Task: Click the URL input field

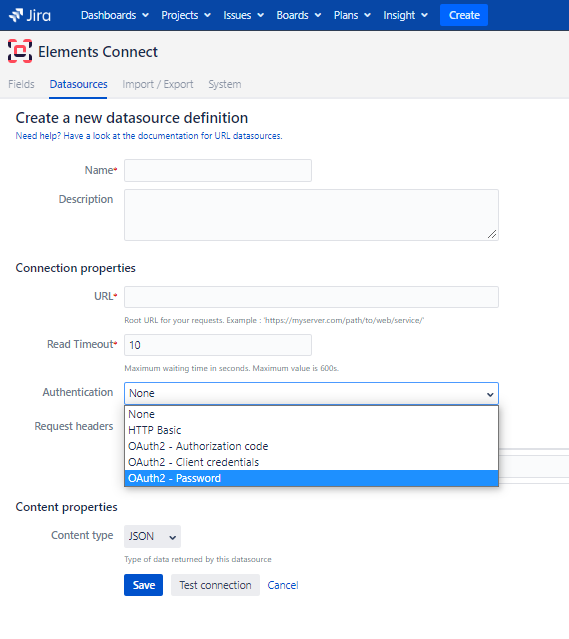Action: click(x=311, y=297)
